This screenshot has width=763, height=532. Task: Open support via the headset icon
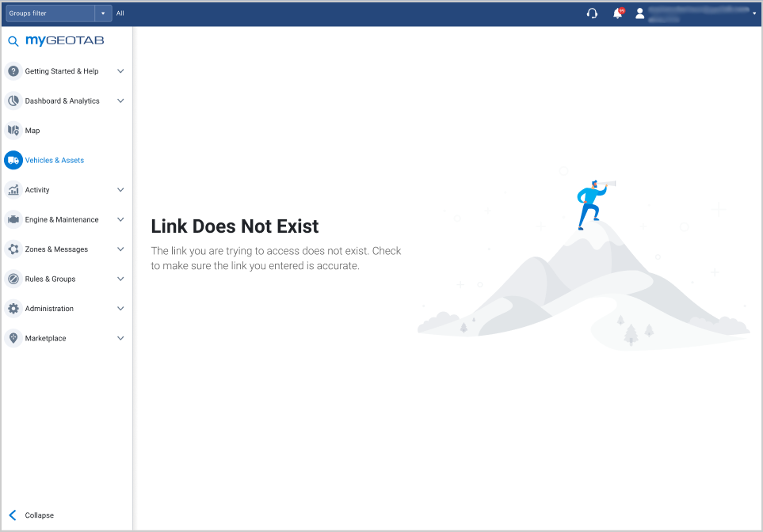[x=591, y=13]
